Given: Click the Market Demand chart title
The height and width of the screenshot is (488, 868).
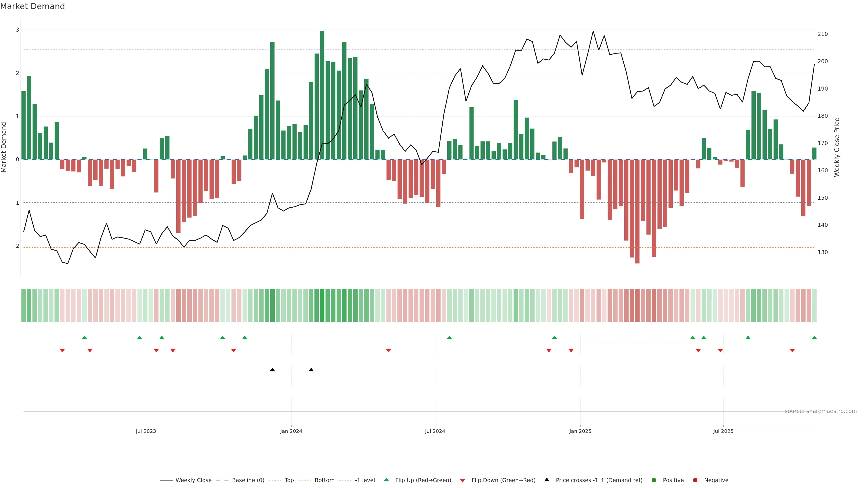Looking at the screenshot, I should pyautogui.click(x=32, y=6).
